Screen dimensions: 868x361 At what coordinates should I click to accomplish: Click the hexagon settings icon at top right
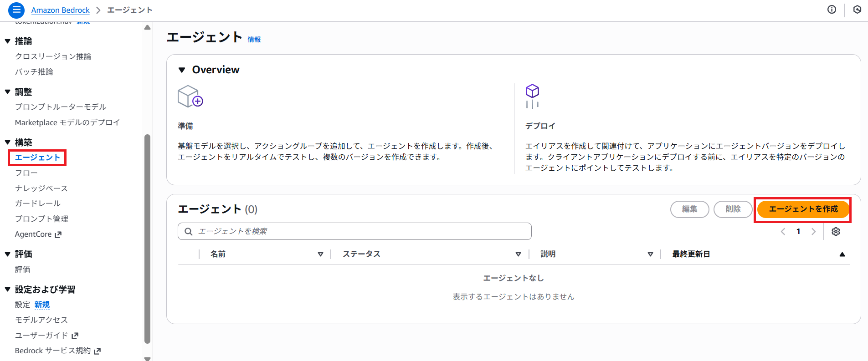(x=857, y=10)
